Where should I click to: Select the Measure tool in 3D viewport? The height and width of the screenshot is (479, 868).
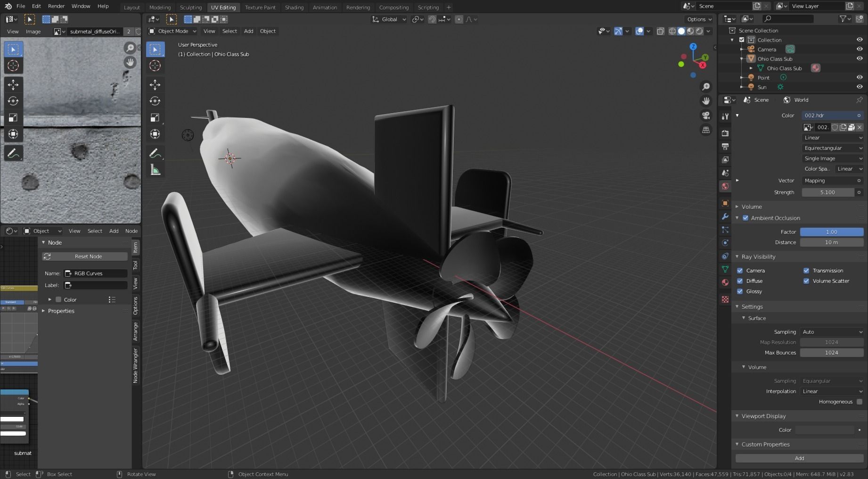tap(155, 170)
